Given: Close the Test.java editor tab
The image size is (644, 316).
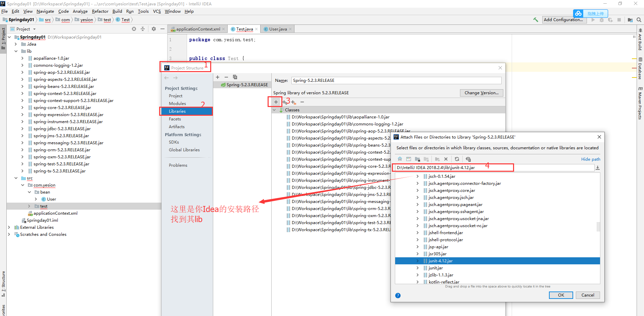Looking at the screenshot, I should point(256,29).
